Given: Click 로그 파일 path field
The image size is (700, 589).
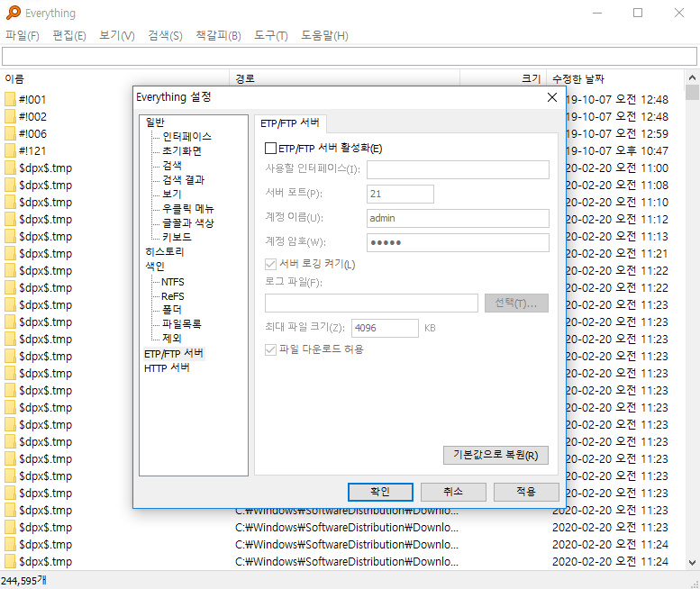Looking at the screenshot, I should pos(371,304).
